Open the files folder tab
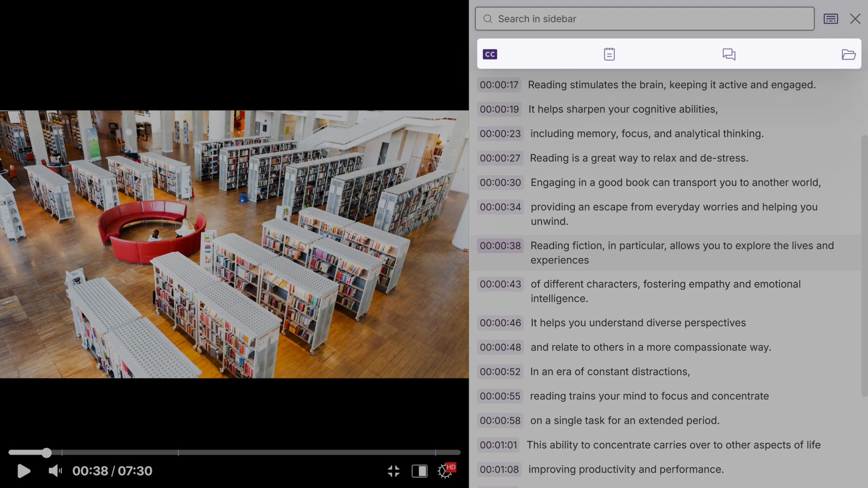 point(848,54)
